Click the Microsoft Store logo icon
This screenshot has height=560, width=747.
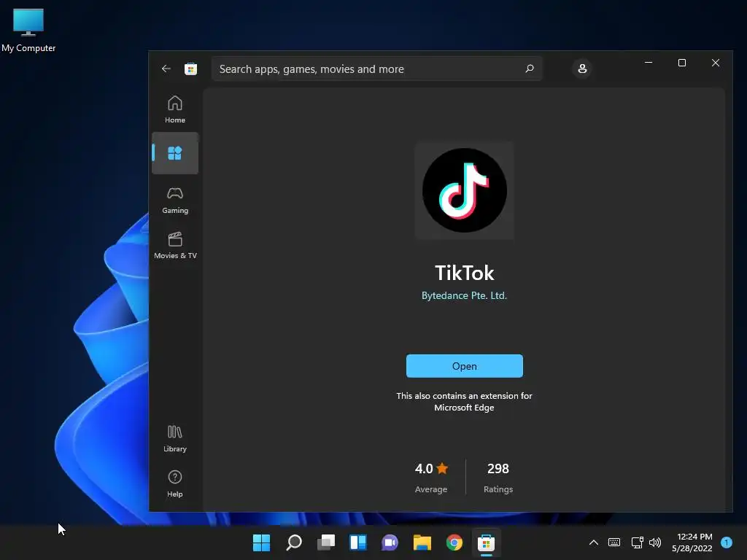click(190, 69)
